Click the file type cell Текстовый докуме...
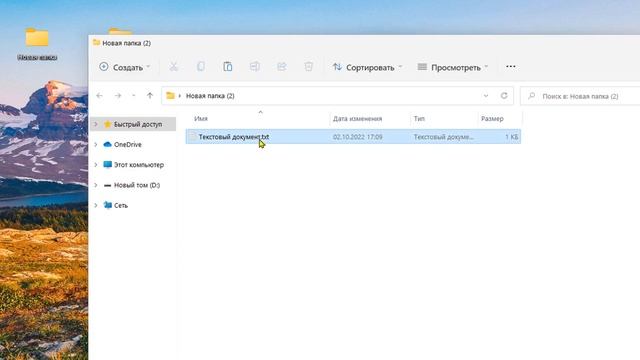The image size is (640, 360). [x=444, y=137]
